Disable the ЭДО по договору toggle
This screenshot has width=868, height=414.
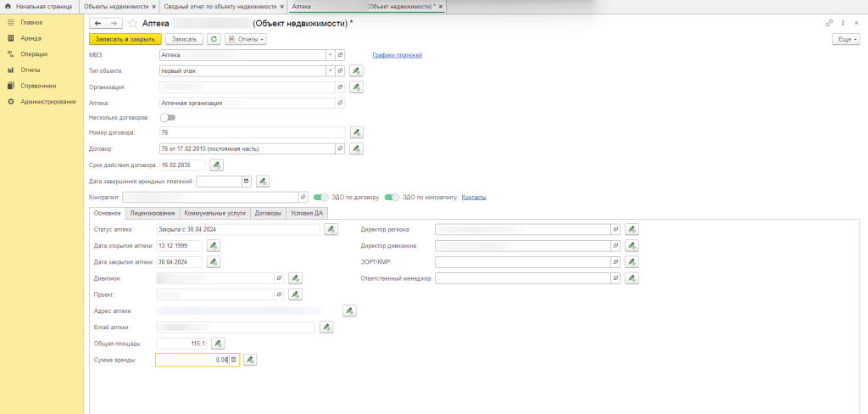(x=320, y=197)
